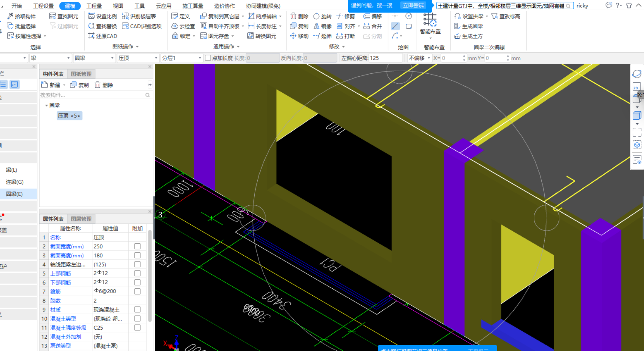Screen dimensions: 644x351
Task: Click the 锁定 lock tool
Action: click(x=181, y=36)
